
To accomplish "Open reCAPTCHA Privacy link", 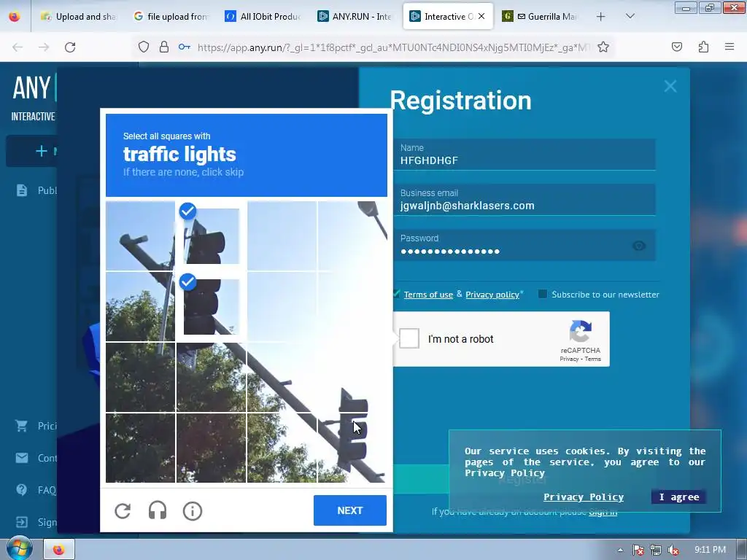I will click(x=569, y=359).
